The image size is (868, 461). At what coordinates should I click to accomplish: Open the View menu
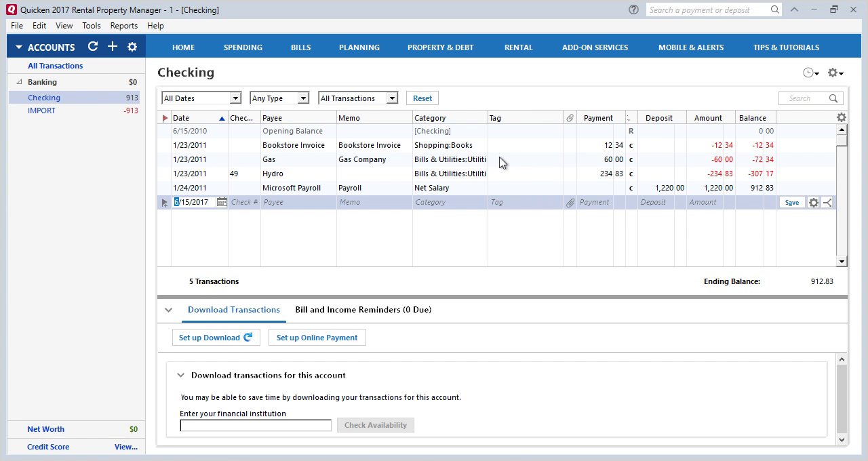click(x=64, y=26)
